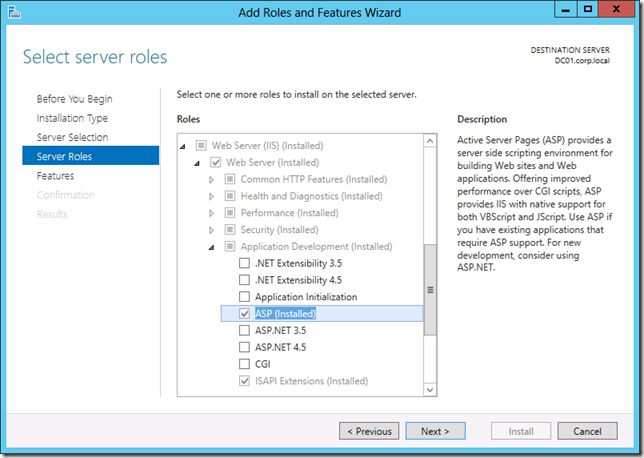Expand the Common HTTP Features node

coord(212,179)
